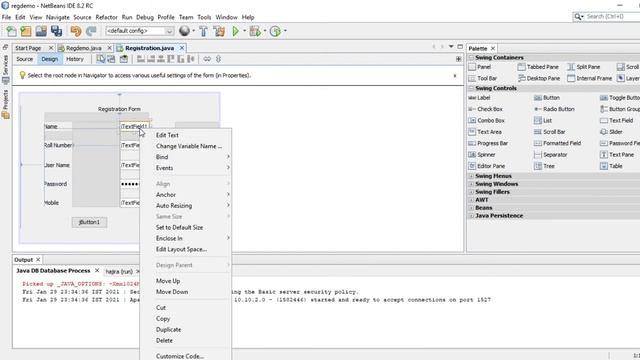Click the New File toolbar icon
640x360 pixels.
coord(11,31)
